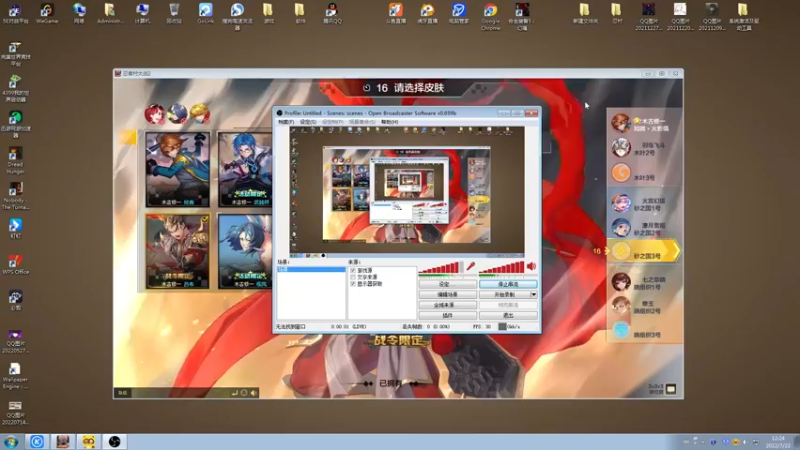Open the Tencent QQ penguin shortcut
The image size is (800, 450).
332,13
